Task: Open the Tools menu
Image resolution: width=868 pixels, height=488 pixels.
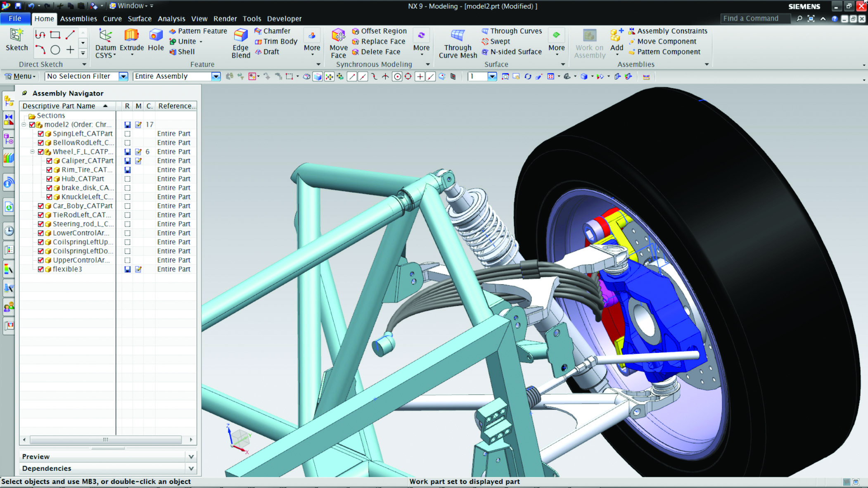Action: tap(251, 19)
